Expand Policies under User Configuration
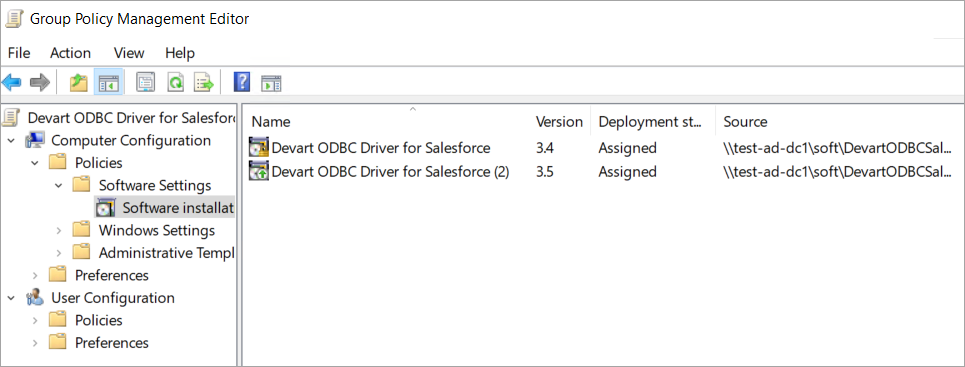Image resolution: width=965 pixels, height=367 pixels. [35, 320]
